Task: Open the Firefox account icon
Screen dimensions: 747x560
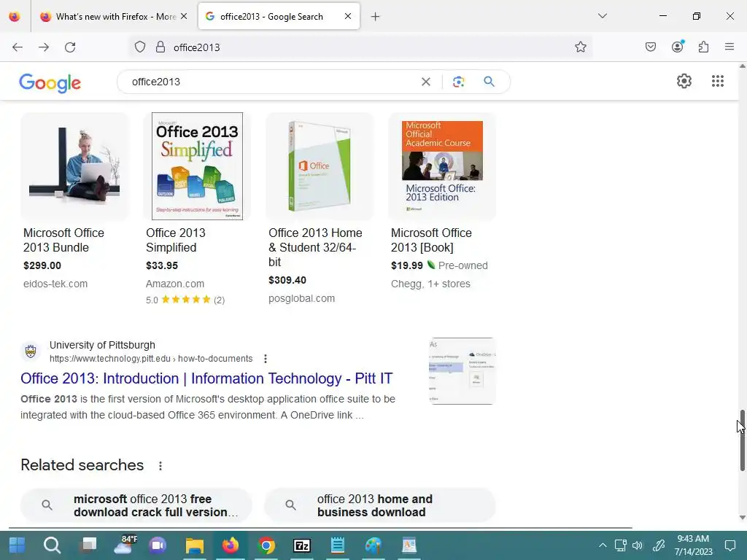Action: tap(678, 47)
